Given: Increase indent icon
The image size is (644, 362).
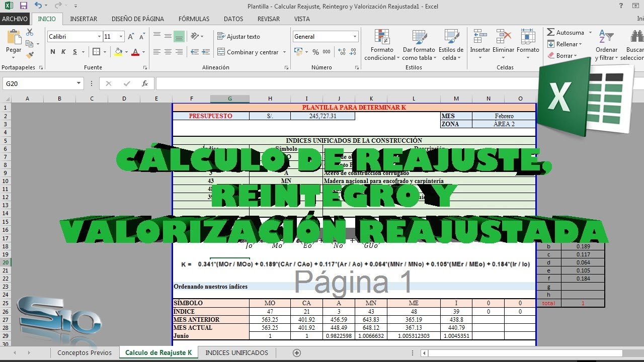Looking at the screenshot, I should [206, 52].
